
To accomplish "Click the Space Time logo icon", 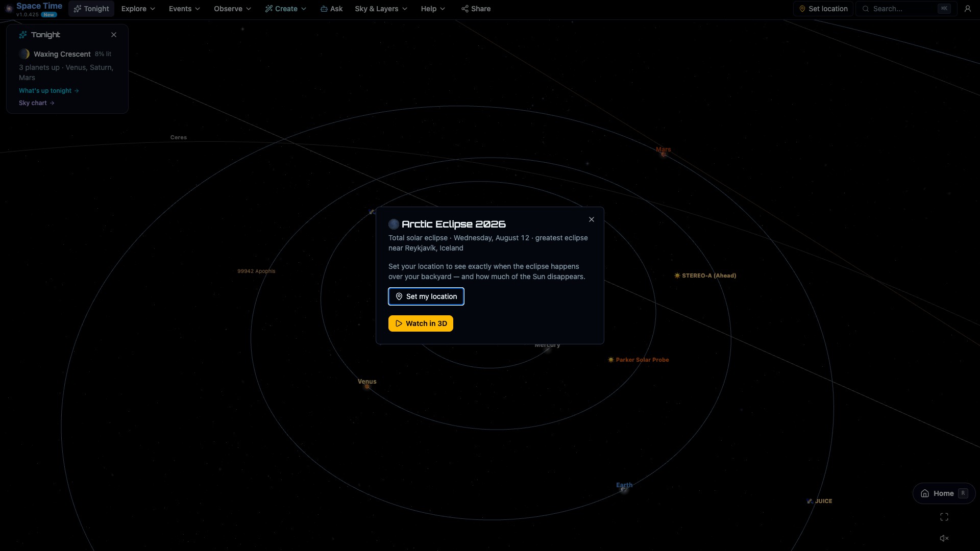I will tap(8, 9).
